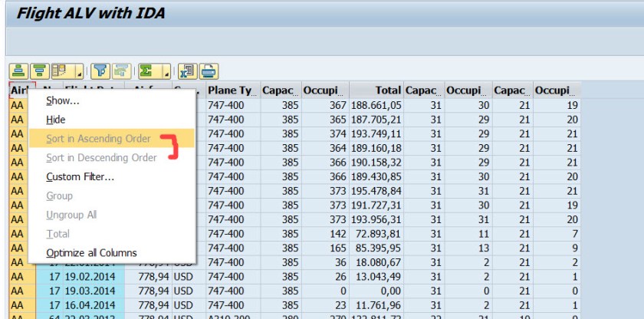Click the Sort Descending toolbar icon
Screen dimensions: 644x319
coord(38,71)
